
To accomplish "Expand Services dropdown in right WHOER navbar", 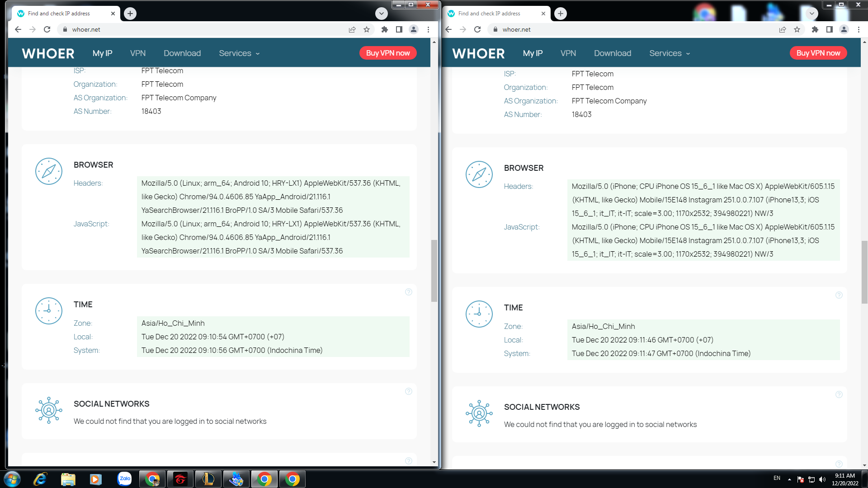I will click(670, 53).
